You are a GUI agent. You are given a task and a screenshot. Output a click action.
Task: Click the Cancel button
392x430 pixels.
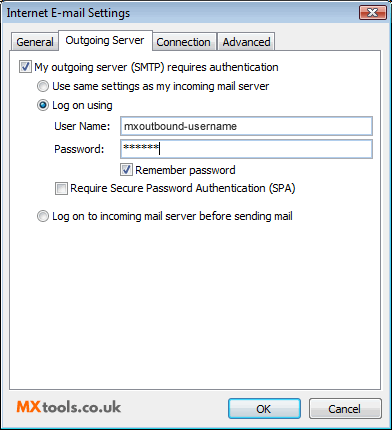[345, 409]
